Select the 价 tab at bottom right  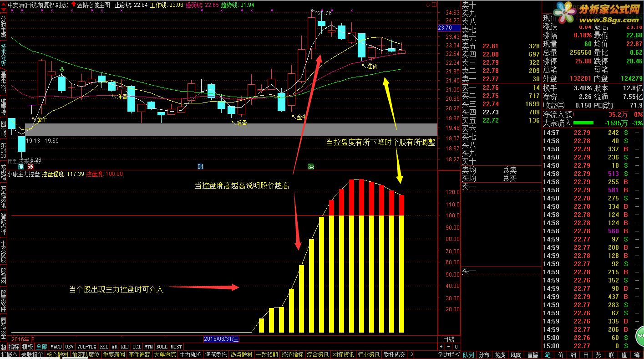pyautogui.click(x=560, y=354)
